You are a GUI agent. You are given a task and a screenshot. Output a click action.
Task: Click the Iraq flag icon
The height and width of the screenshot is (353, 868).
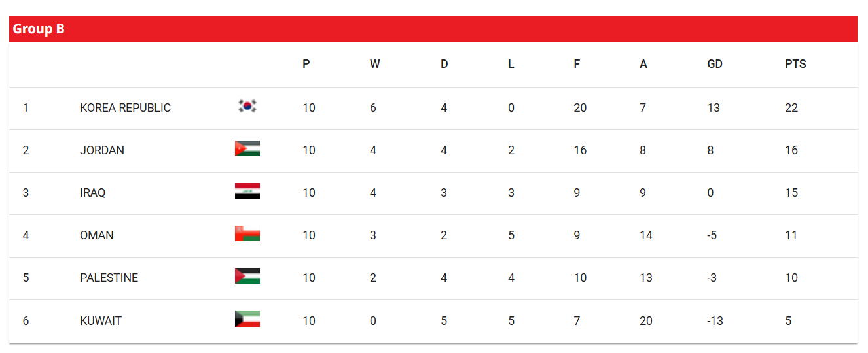pyautogui.click(x=247, y=191)
